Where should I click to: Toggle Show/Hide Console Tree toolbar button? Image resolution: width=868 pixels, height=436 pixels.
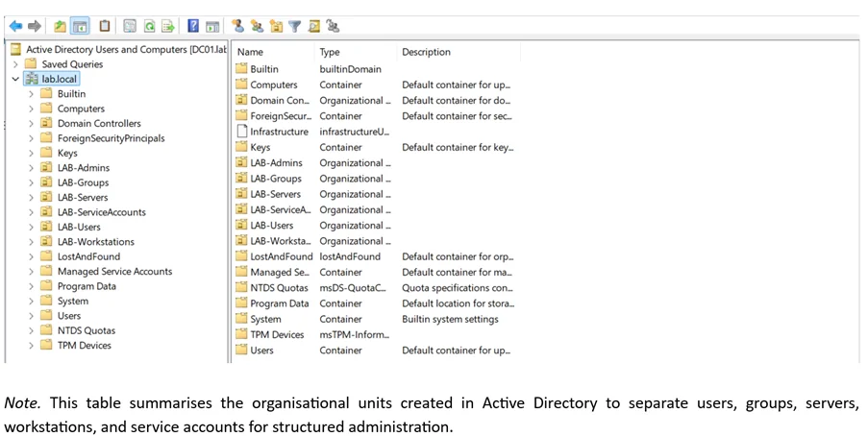click(x=81, y=26)
